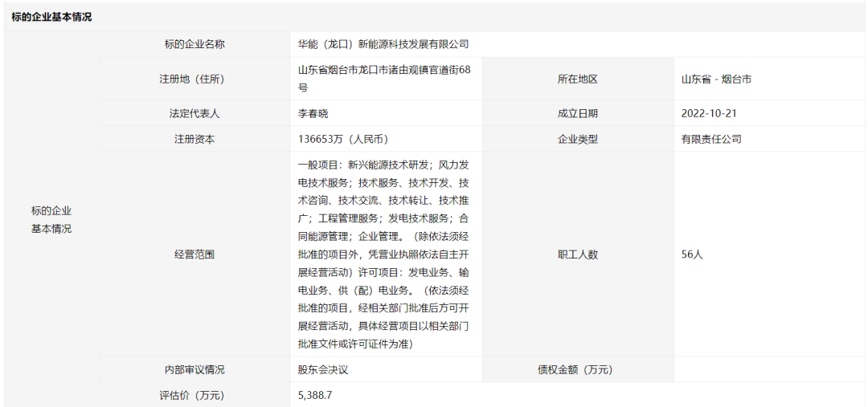The height and width of the screenshot is (407, 868).
Task: Select the value 山东省 - 烟台市
Action: 716,79
